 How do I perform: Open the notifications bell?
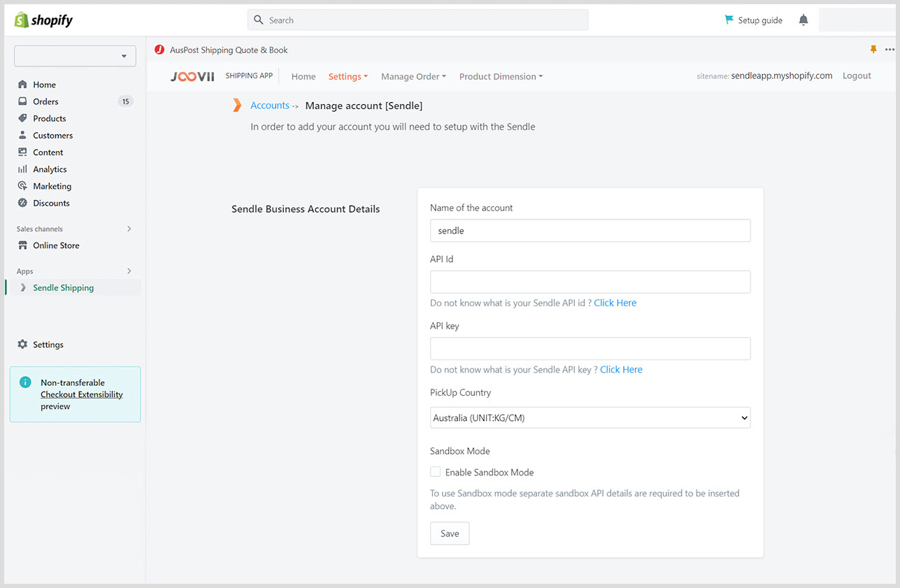[803, 20]
